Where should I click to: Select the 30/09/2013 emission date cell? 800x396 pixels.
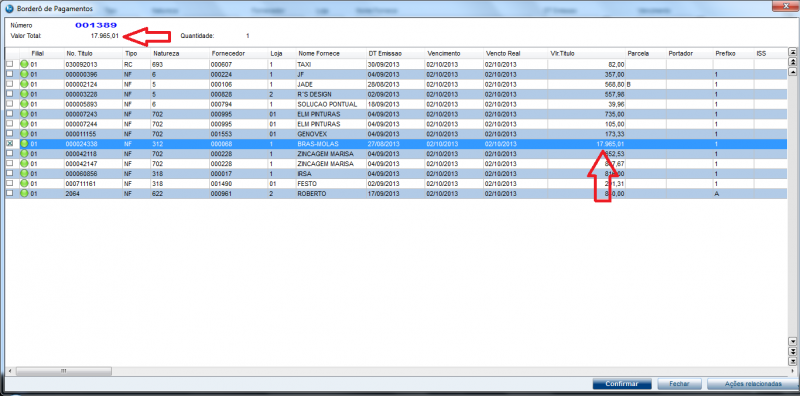[x=396, y=64]
